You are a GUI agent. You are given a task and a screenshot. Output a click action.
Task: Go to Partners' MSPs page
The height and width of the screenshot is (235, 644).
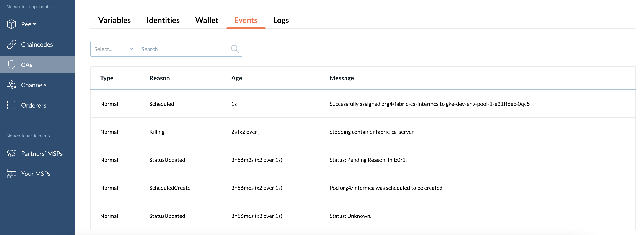(x=42, y=153)
